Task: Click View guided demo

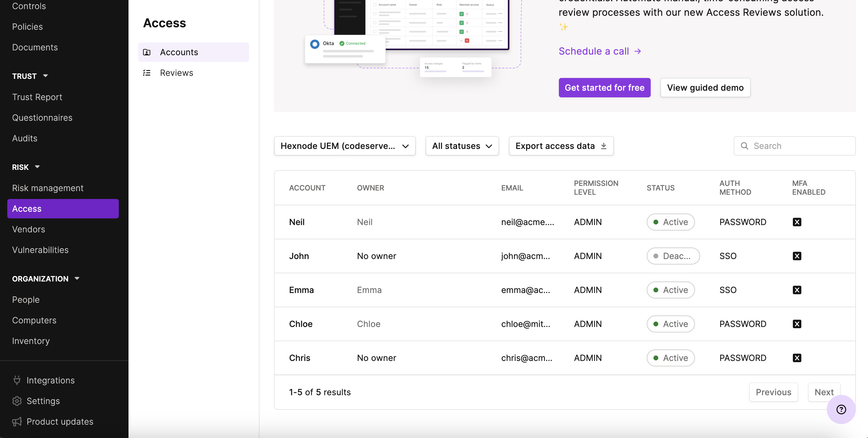Action: [x=705, y=88]
